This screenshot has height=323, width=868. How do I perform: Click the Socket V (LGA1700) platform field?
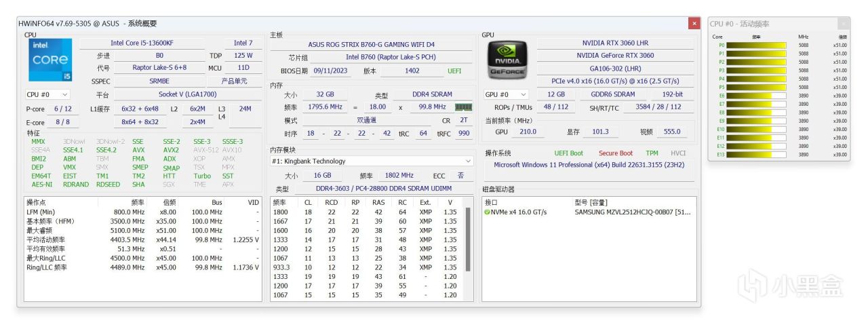tap(187, 95)
